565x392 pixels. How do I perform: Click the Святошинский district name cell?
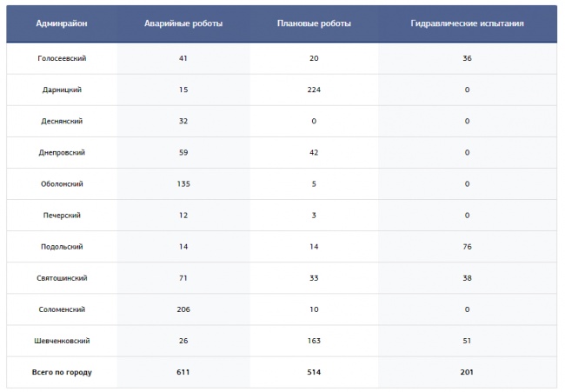click(62, 278)
